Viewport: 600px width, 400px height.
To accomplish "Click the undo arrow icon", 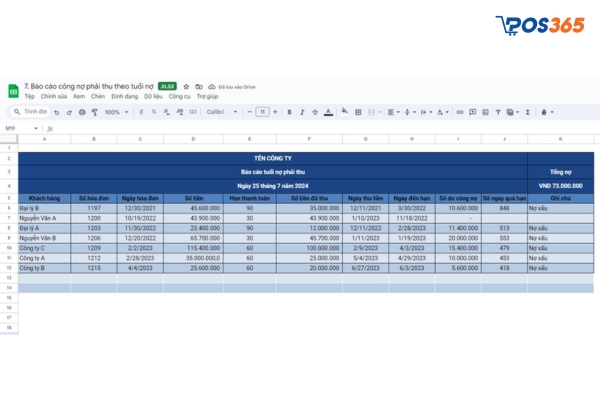I will pyautogui.click(x=57, y=112).
